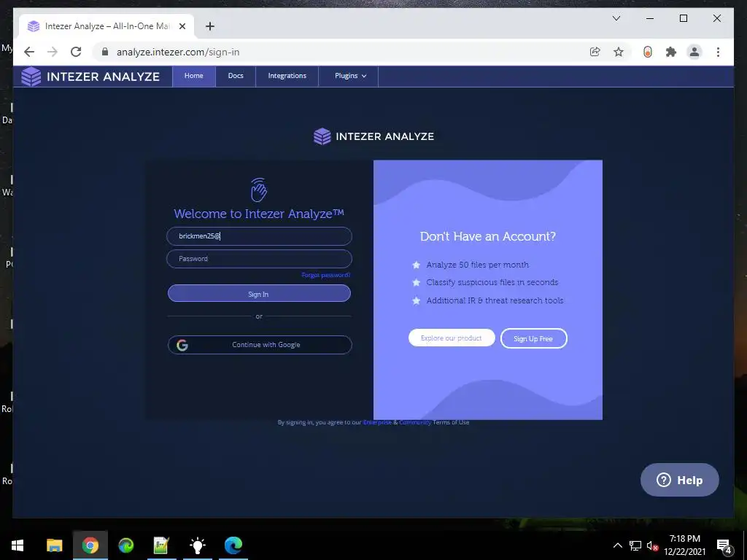Open the Chrome profile avatar

tap(694, 52)
